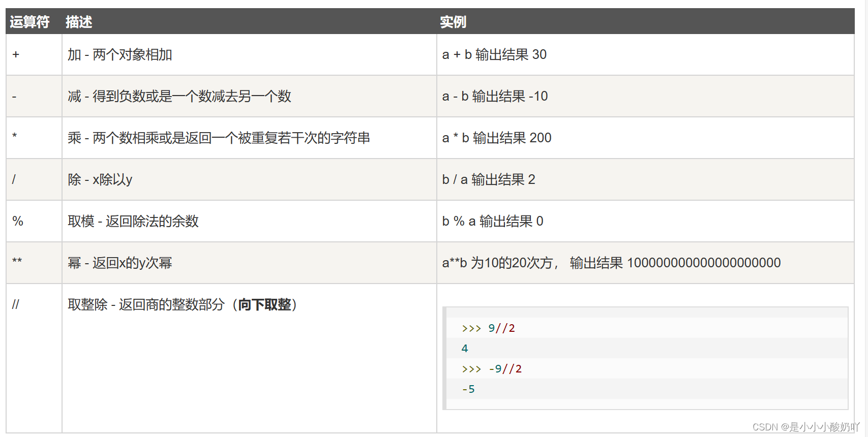Click example a * b 输出结果 200

(497, 138)
